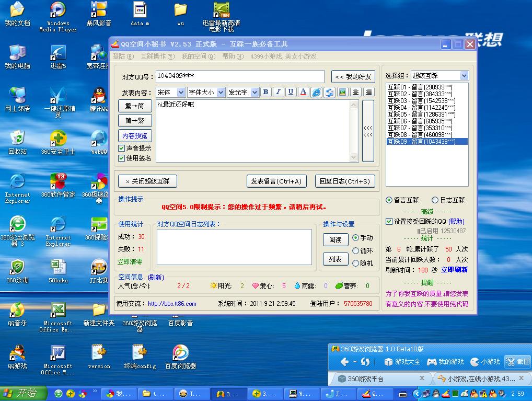Expand the 字体大小 size dropdown
This screenshot has height=401, width=532.
[x=206, y=92]
